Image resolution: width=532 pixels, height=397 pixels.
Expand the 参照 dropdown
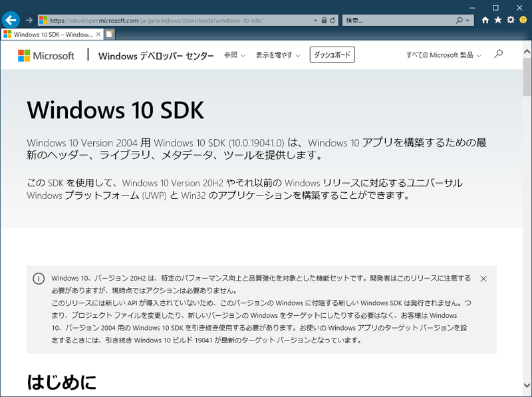[x=233, y=55]
